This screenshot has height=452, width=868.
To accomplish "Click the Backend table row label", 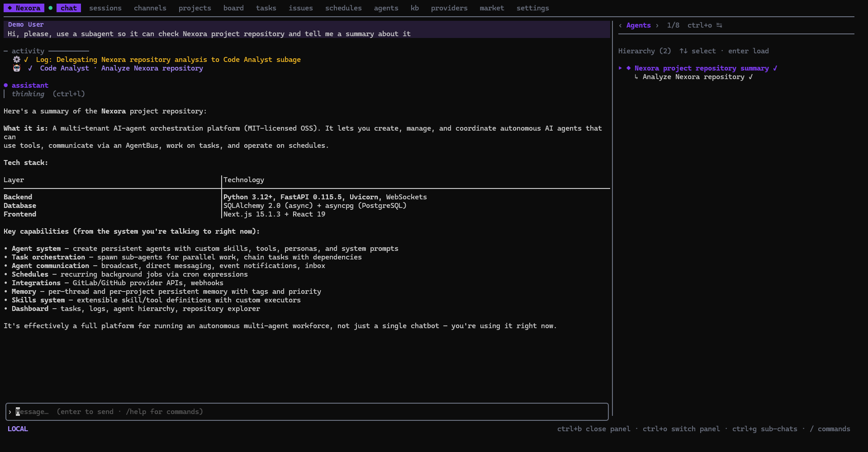I will pyautogui.click(x=18, y=197).
